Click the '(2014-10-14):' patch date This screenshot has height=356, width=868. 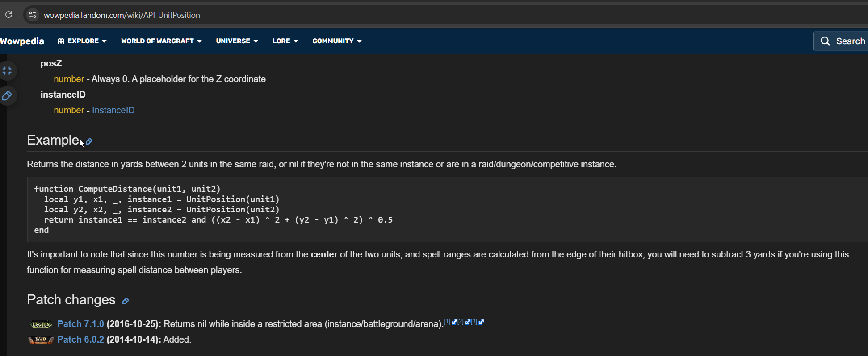pyautogui.click(x=134, y=339)
